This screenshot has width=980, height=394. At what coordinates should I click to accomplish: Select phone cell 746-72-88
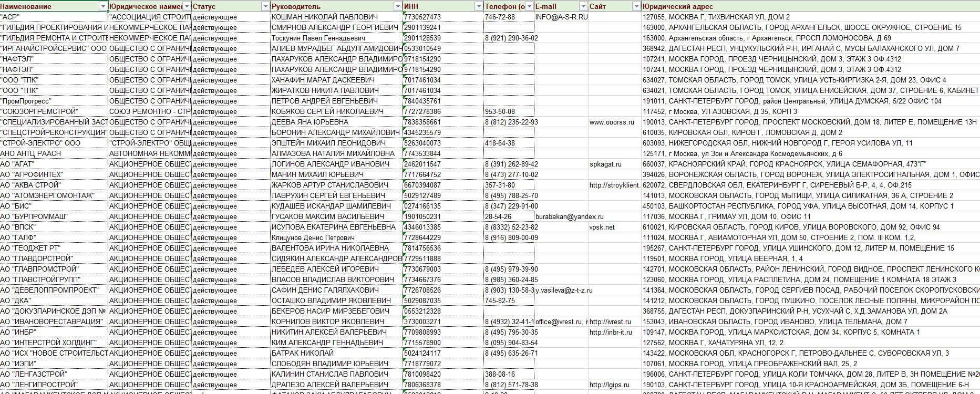(509, 17)
